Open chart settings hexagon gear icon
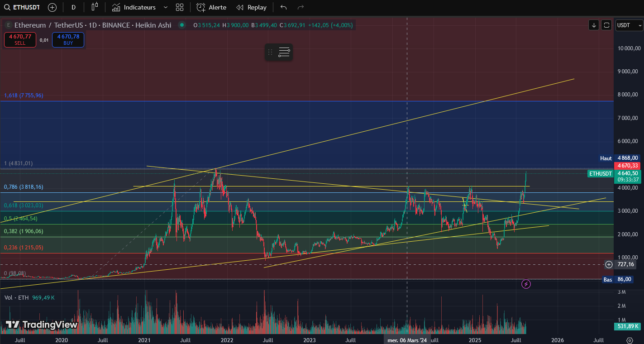 [x=630, y=340]
